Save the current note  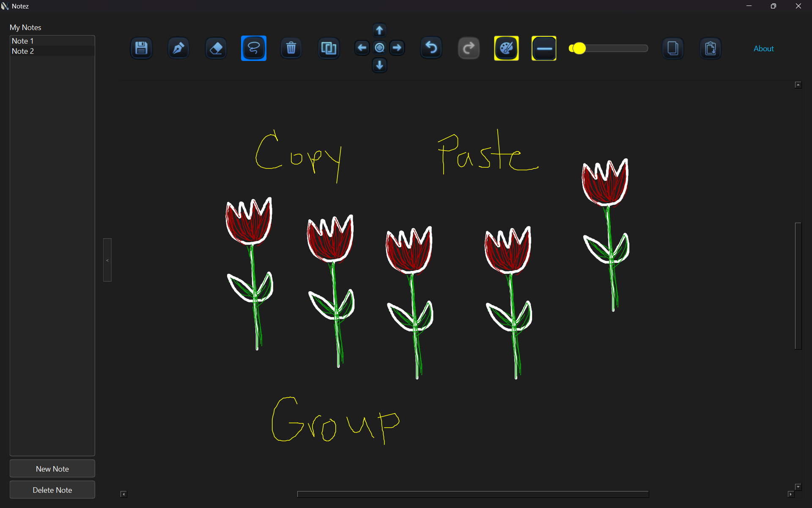coord(141,48)
